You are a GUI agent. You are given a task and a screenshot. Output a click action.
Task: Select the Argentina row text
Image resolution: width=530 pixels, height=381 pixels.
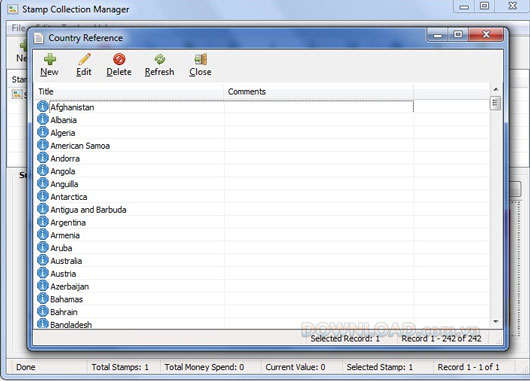click(x=68, y=223)
